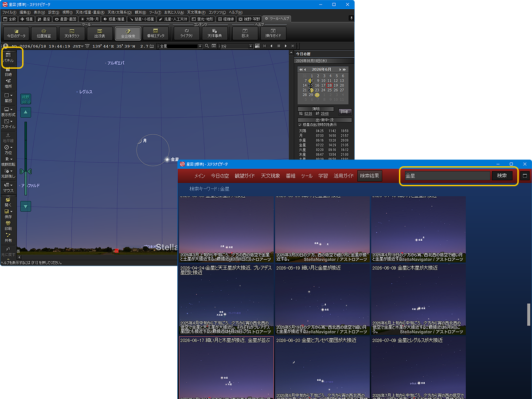The width and height of the screenshot is (532, 399).
Task: Click the 詳細 details button
Action: pyautogui.click(x=345, y=111)
